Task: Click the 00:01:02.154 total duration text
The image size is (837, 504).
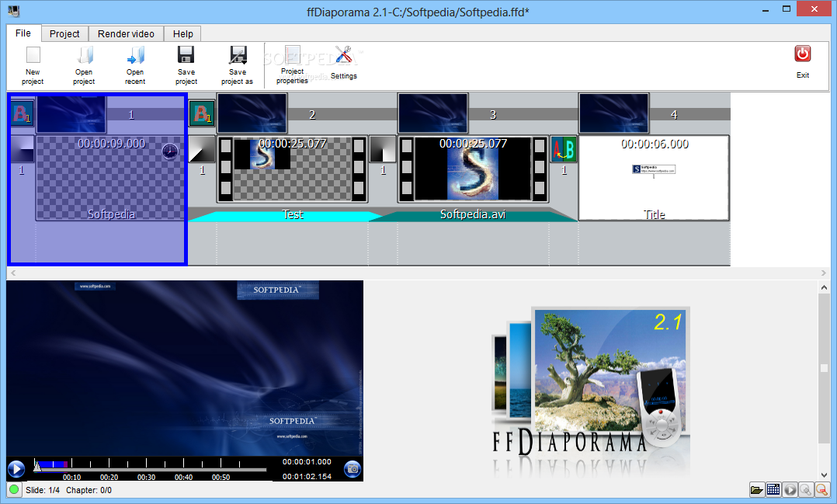Action: pyautogui.click(x=307, y=476)
